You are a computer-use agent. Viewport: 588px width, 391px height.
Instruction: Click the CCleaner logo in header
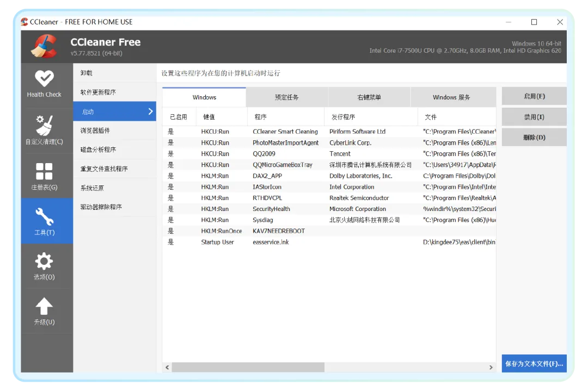coord(44,46)
